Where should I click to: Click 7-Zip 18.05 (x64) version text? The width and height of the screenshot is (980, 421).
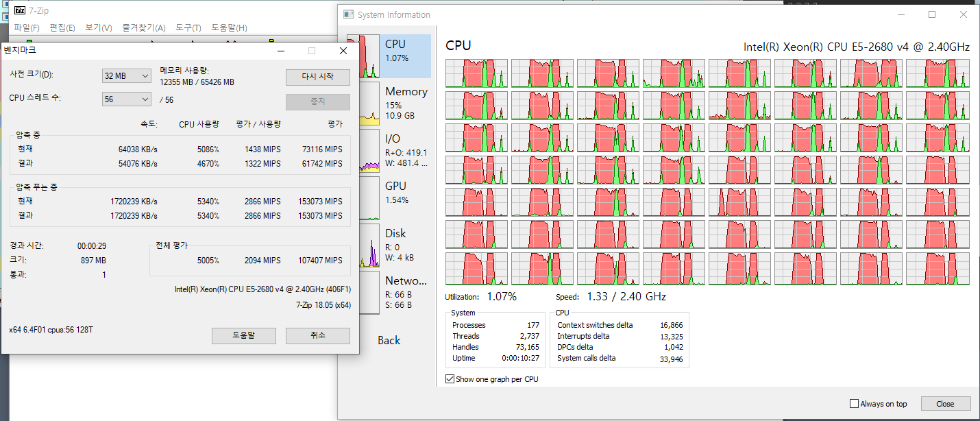323,305
